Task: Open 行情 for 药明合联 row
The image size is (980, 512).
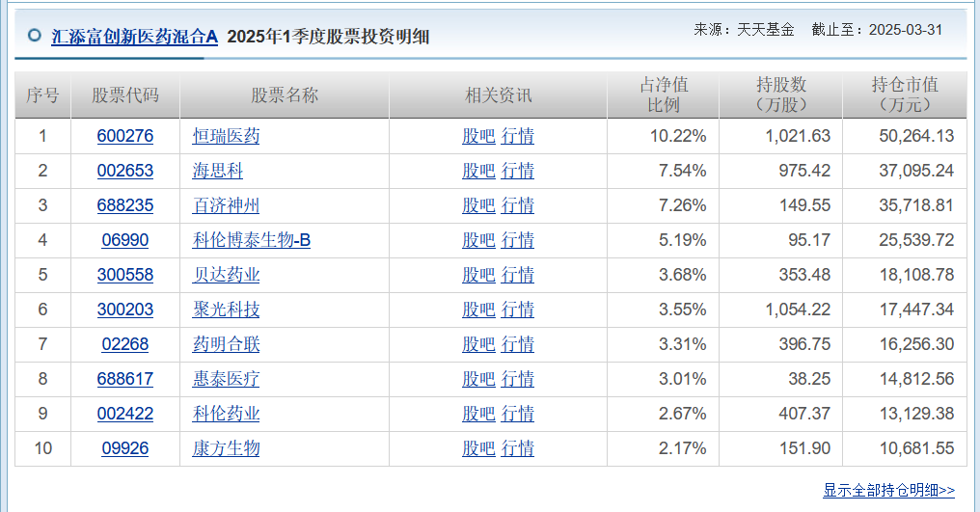Action: pyautogui.click(x=518, y=344)
